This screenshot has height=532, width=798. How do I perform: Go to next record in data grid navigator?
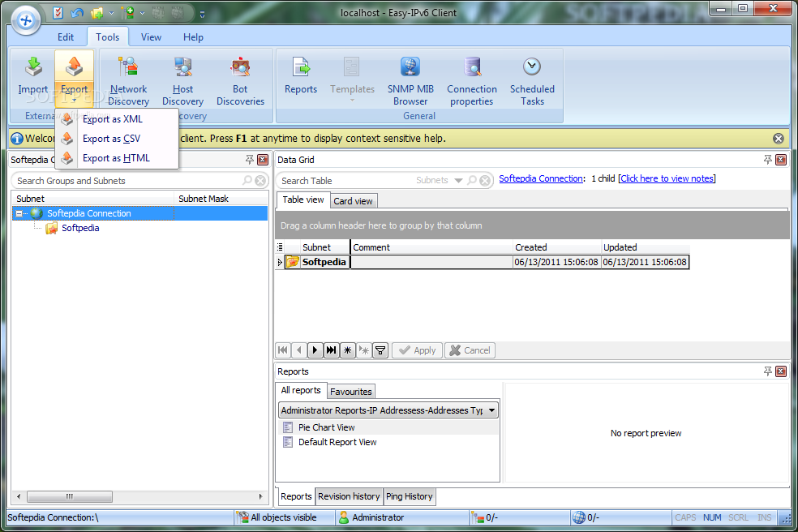(x=315, y=350)
